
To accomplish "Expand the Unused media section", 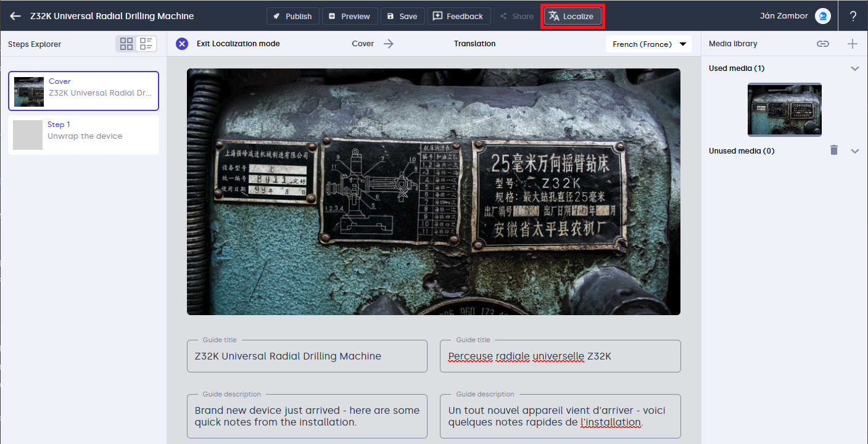I will point(854,151).
